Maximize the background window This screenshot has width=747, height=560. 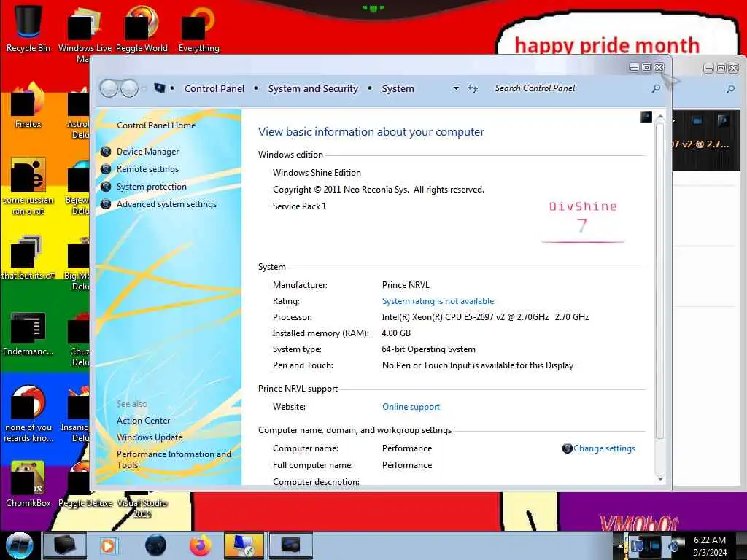click(721, 68)
